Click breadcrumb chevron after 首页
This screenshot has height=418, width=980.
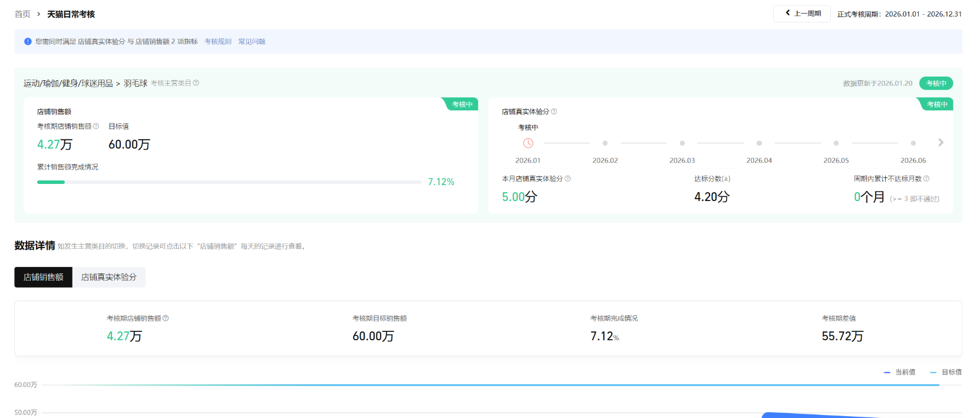click(x=39, y=14)
